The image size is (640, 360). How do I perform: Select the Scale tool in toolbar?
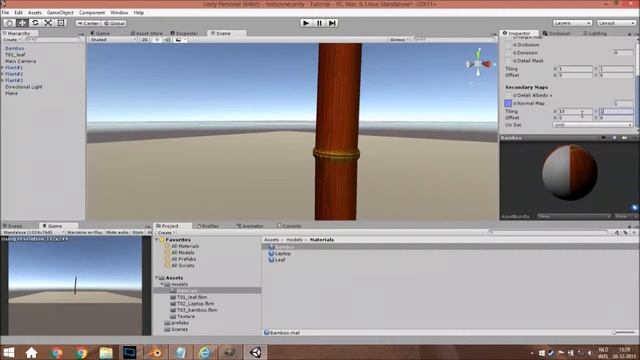48,23
